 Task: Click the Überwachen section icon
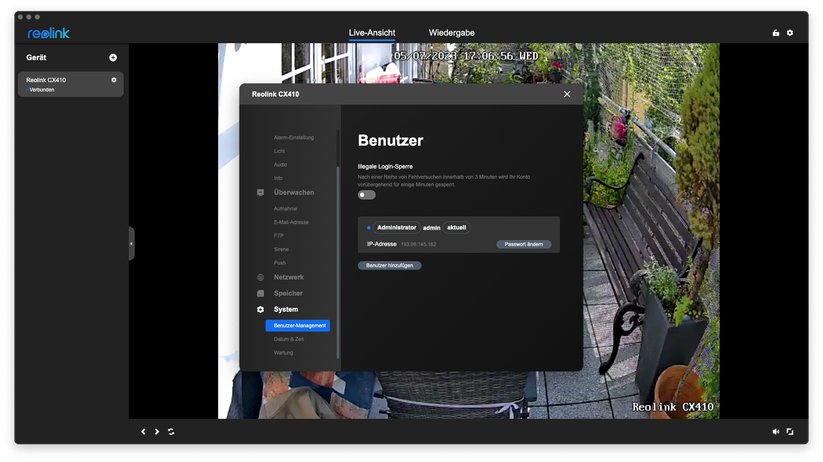click(260, 193)
